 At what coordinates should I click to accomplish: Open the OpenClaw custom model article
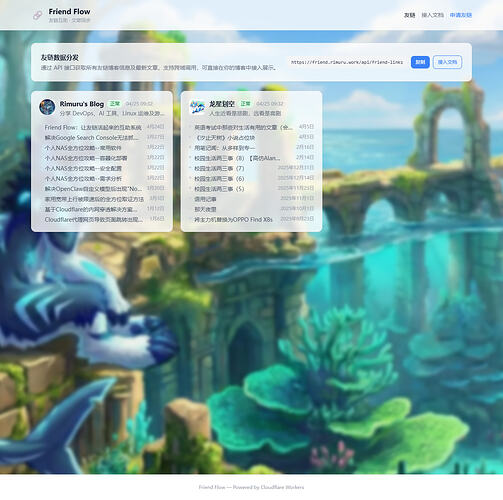point(93,189)
